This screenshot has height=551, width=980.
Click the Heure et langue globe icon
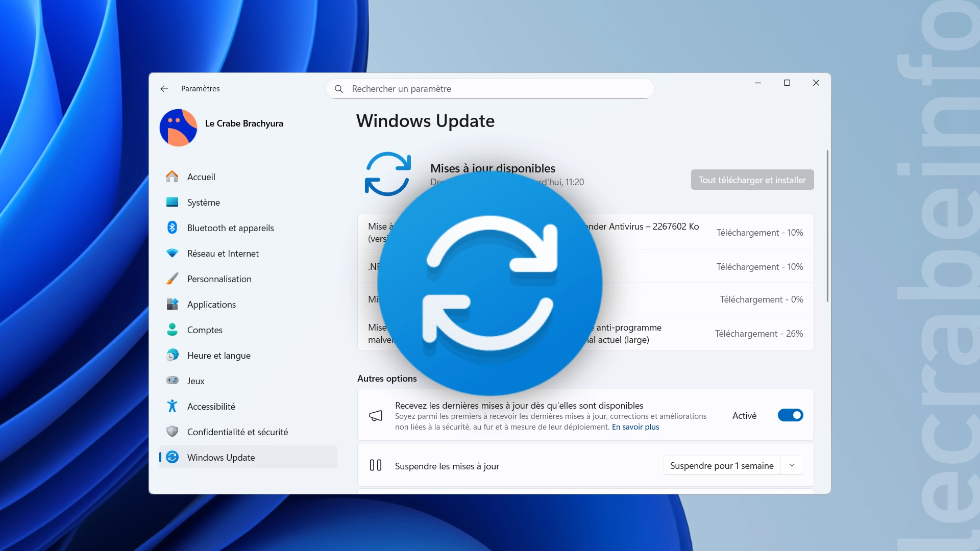172,355
